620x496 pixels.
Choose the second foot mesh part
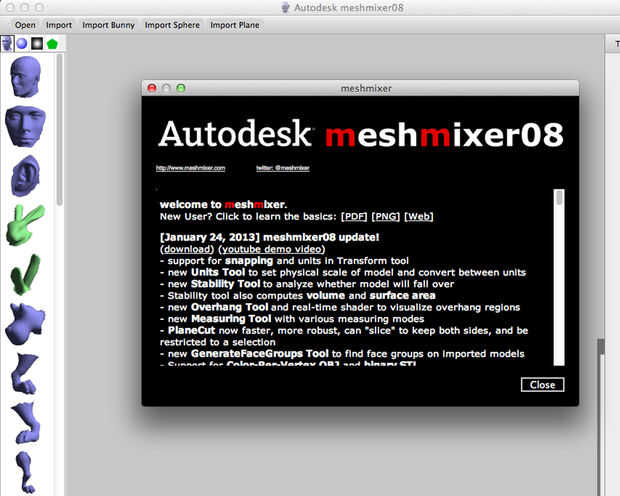click(x=26, y=423)
